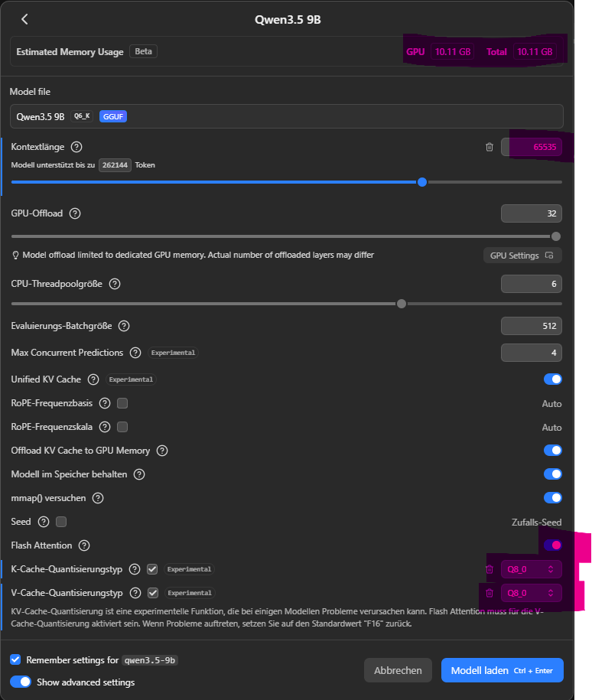Viewport: 592px width, 700px height.
Task: Click Max Concurrent Predictions field
Action: point(532,353)
